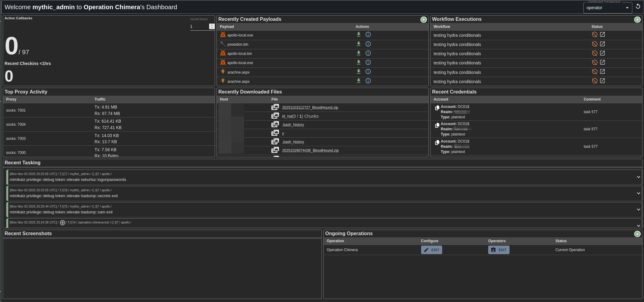Screen dimensions: 644x302
Task: Download the poseidon.bin payload
Action: [x=359, y=44]
